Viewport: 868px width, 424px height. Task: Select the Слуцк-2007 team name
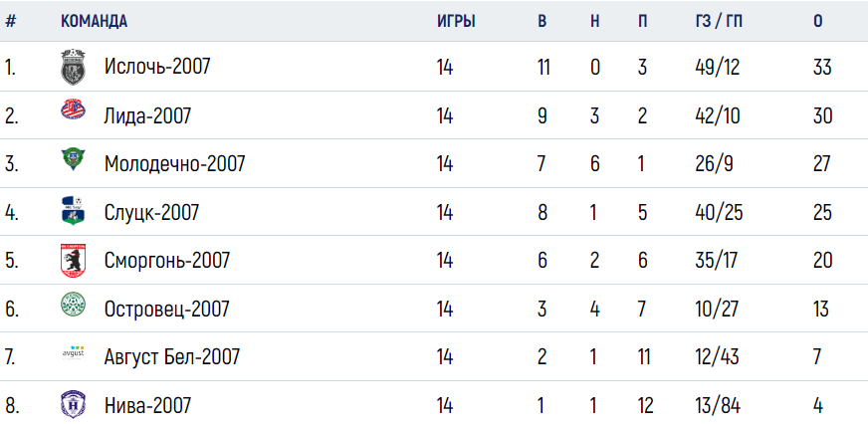tap(151, 212)
